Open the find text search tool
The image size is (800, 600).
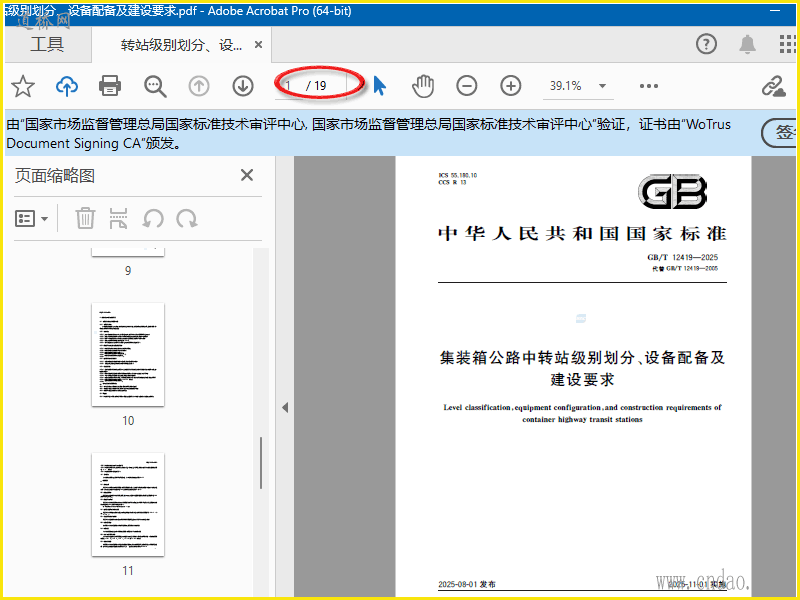point(155,86)
